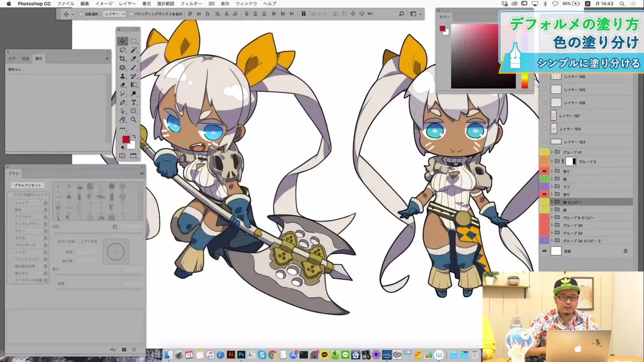Select the Lasso tool
Viewport: 644px width, 362px height.
[122, 50]
